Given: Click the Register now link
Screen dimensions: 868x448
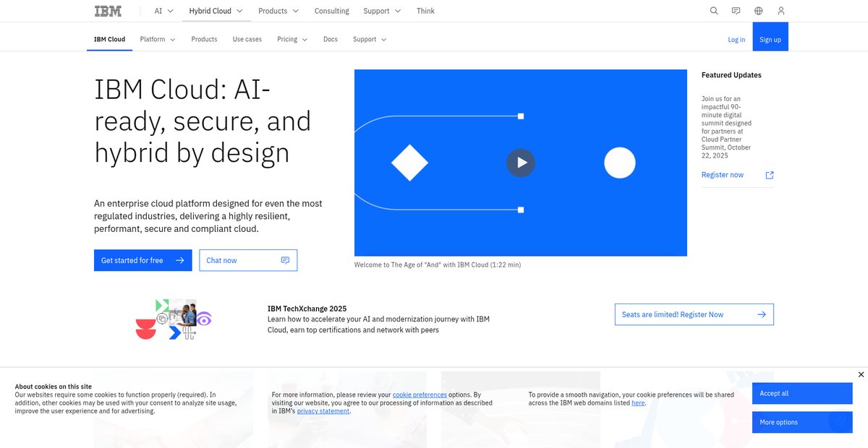Looking at the screenshot, I should pyautogui.click(x=723, y=175).
